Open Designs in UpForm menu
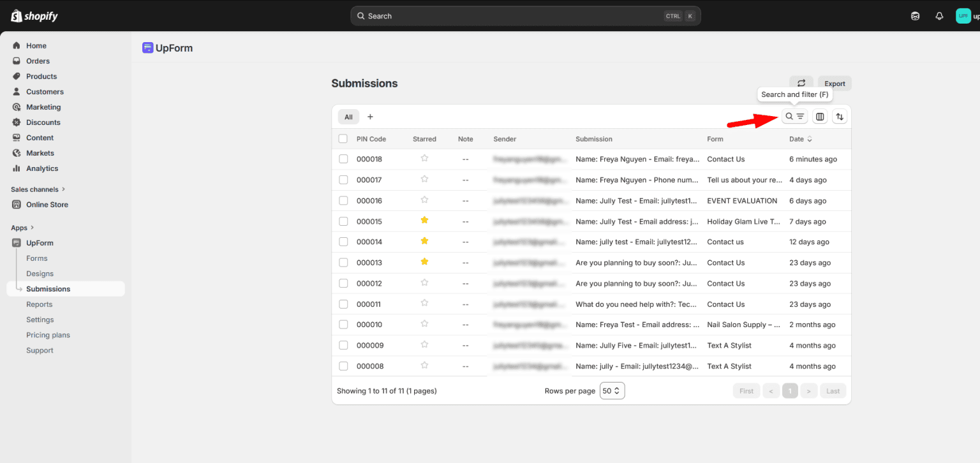The height and width of the screenshot is (463, 980). point(40,274)
